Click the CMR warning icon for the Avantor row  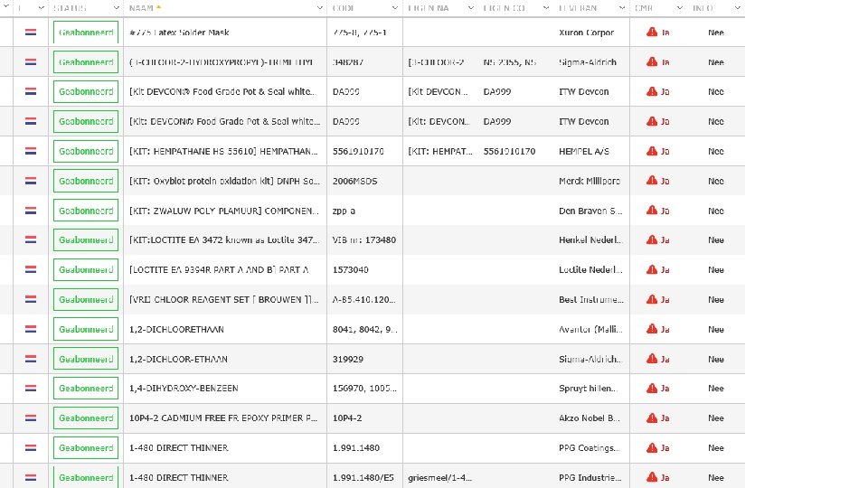652,329
